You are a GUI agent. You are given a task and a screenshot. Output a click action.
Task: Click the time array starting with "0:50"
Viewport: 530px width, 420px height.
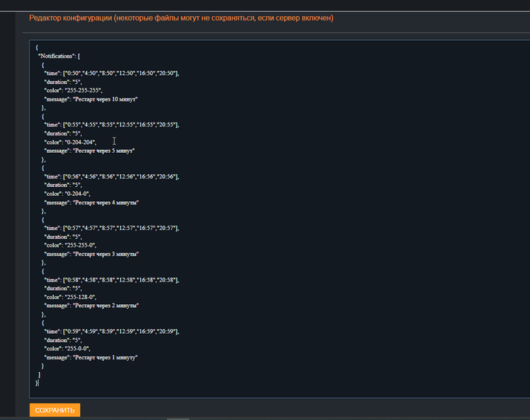[x=120, y=73]
